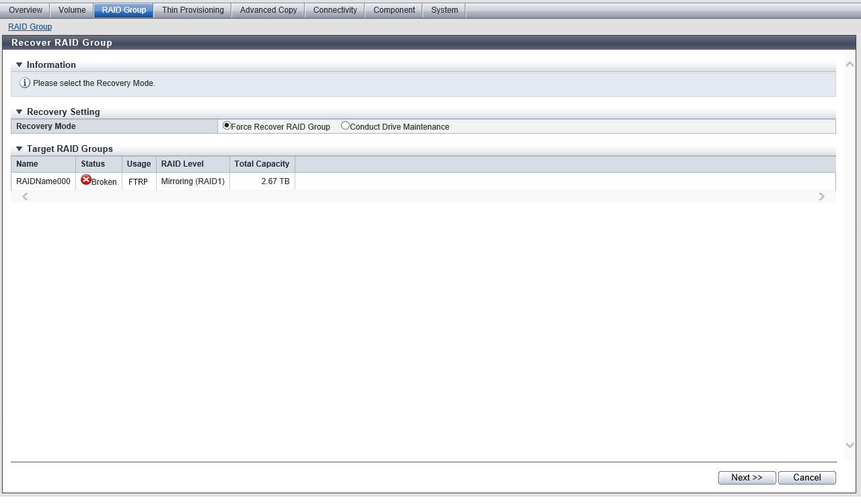Image resolution: width=861 pixels, height=504 pixels.
Task: Open the Component tab
Action: click(394, 10)
